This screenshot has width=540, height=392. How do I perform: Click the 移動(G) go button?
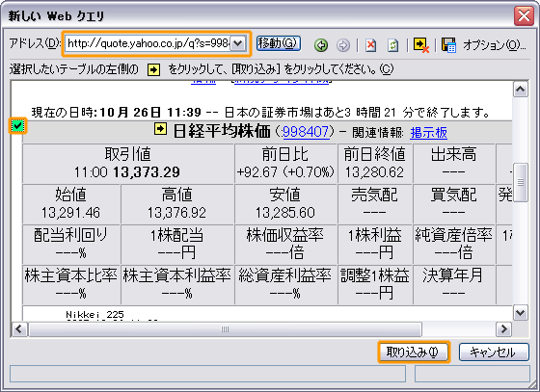pyautogui.click(x=279, y=43)
